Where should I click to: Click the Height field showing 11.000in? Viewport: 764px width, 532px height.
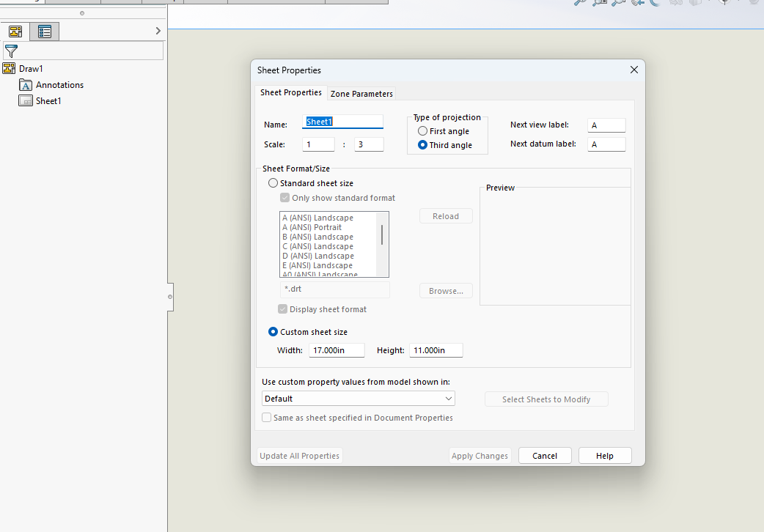pyautogui.click(x=436, y=350)
